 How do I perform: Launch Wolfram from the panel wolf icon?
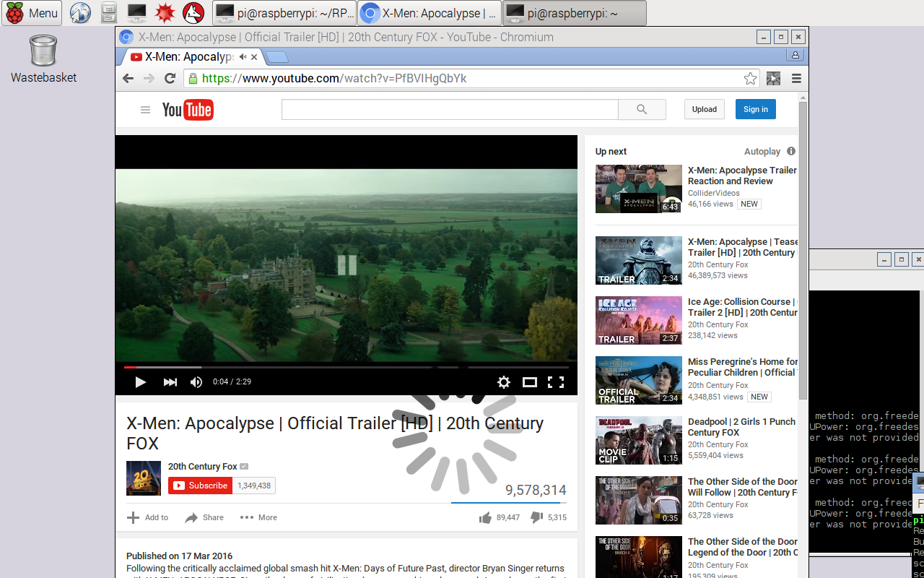[x=193, y=13]
